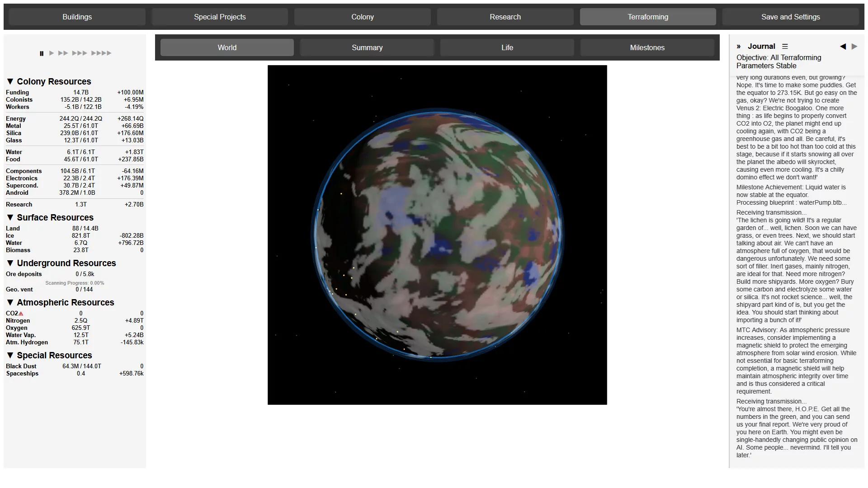Open the Special Projects tab
868x488 pixels.
[220, 17]
